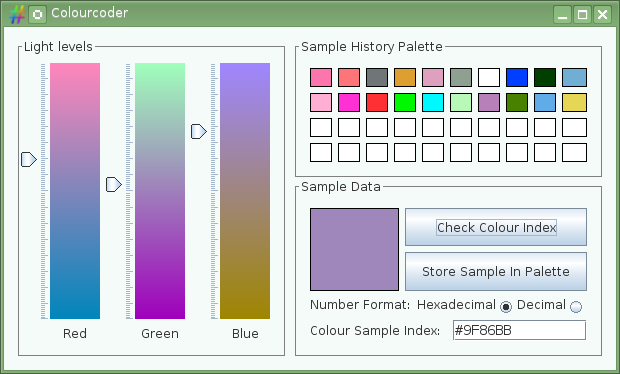620x374 pixels.
Task: Click the Hexadecimal label text
Action: [456, 305]
